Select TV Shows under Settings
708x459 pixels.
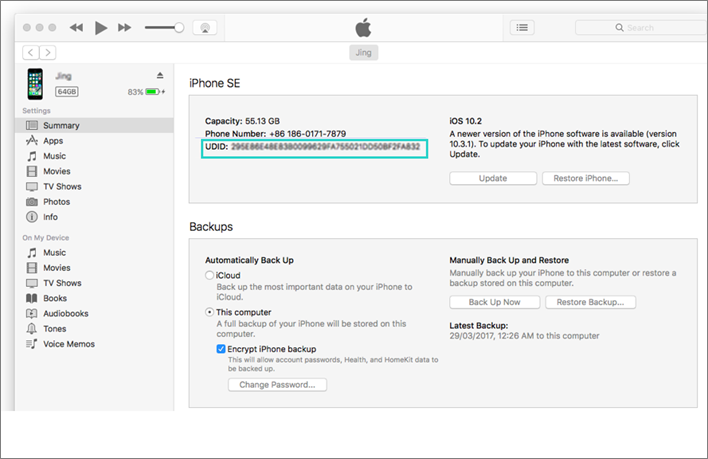94,187
